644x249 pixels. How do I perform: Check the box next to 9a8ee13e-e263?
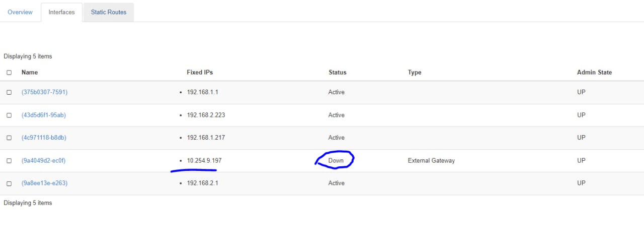point(9,183)
